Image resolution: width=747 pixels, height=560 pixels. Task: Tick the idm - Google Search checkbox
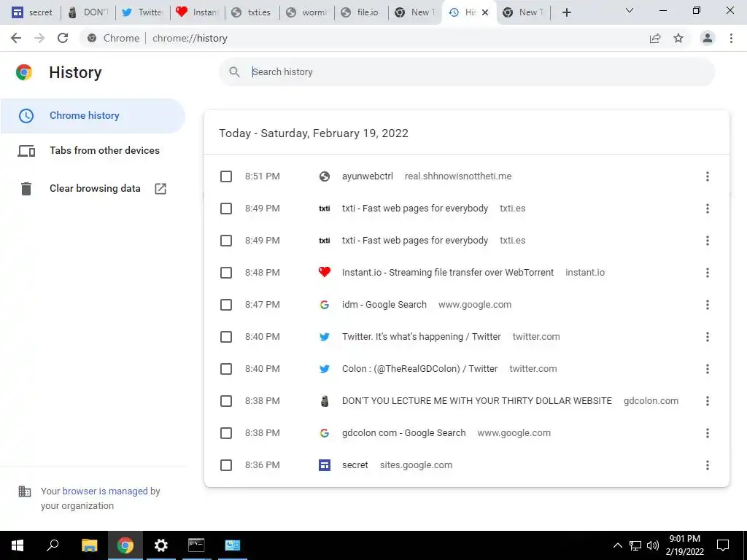click(x=226, y=305)
